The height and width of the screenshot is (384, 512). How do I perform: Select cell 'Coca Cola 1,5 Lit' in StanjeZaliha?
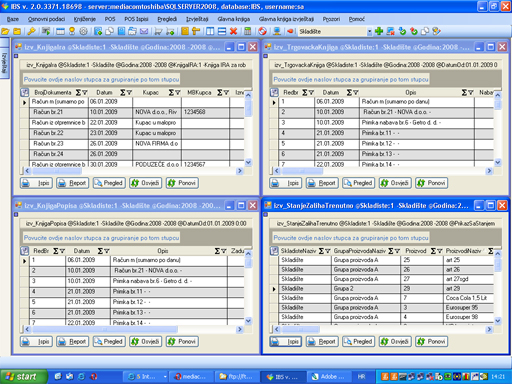(469, 298)
